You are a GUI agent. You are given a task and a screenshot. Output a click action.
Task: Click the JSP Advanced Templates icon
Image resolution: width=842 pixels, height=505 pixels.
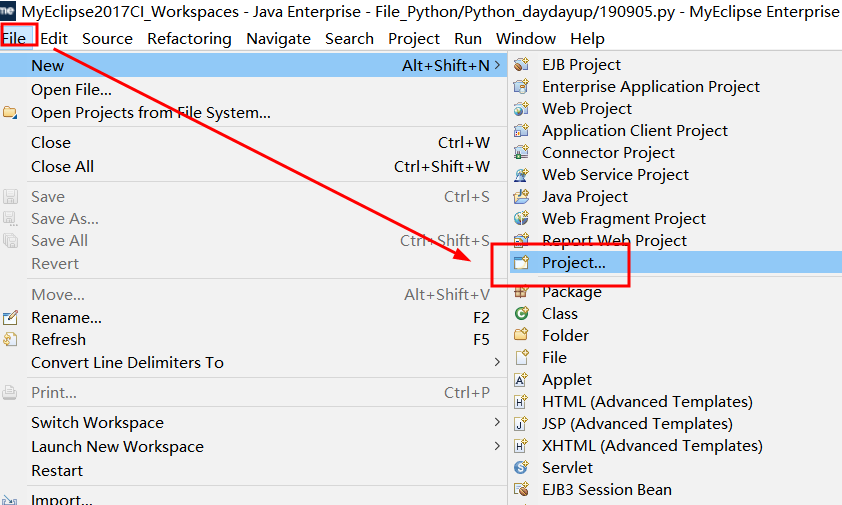[x=521, y=424]
